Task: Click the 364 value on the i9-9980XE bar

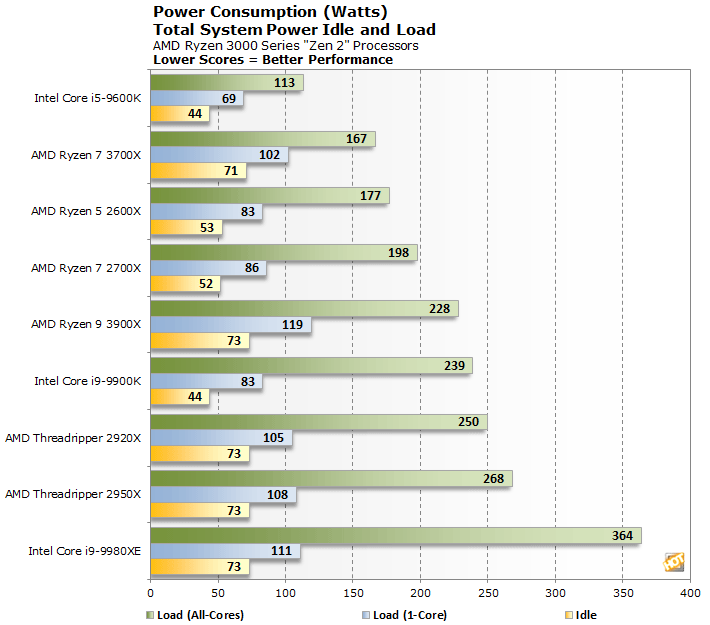Action: point(623,536)
